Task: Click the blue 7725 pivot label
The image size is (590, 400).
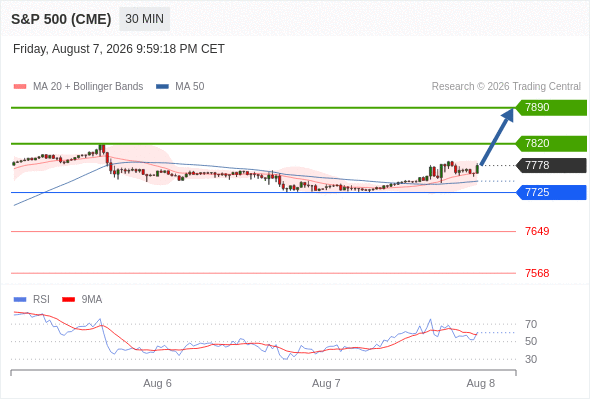Action: tap(551, 192)
